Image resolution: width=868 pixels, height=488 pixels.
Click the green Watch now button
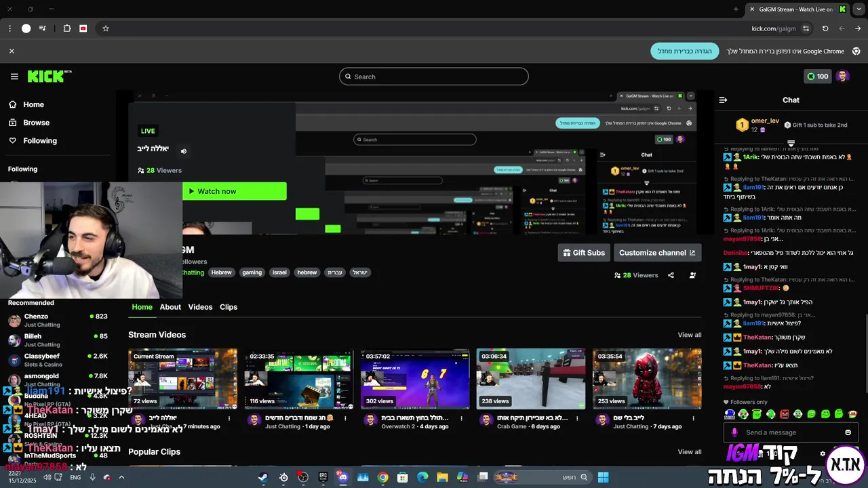(235, 191)
